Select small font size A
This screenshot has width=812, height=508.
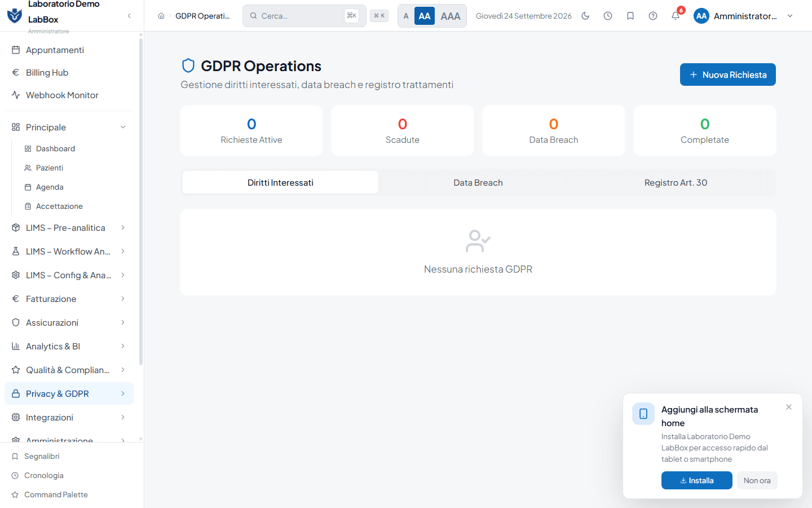point(406,16)
